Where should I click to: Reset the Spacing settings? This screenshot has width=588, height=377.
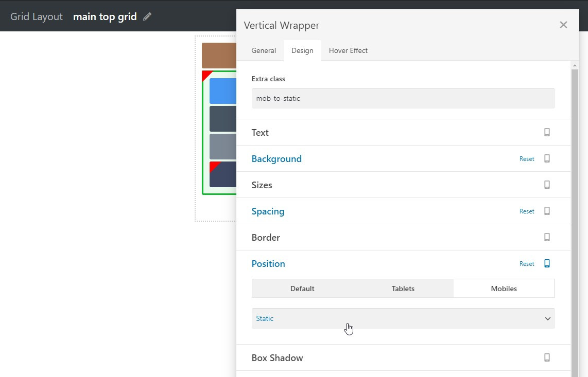tap(527, 211)
